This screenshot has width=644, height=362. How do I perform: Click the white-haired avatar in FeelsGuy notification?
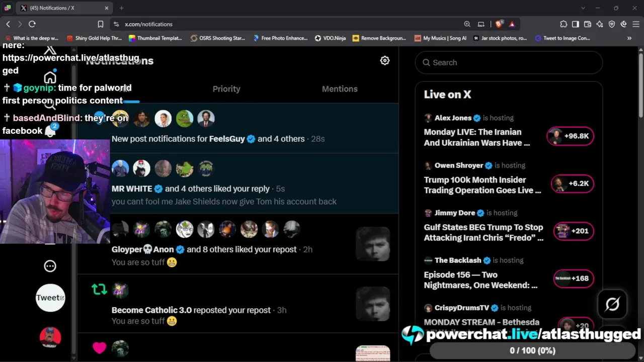(x=163, y=119)
